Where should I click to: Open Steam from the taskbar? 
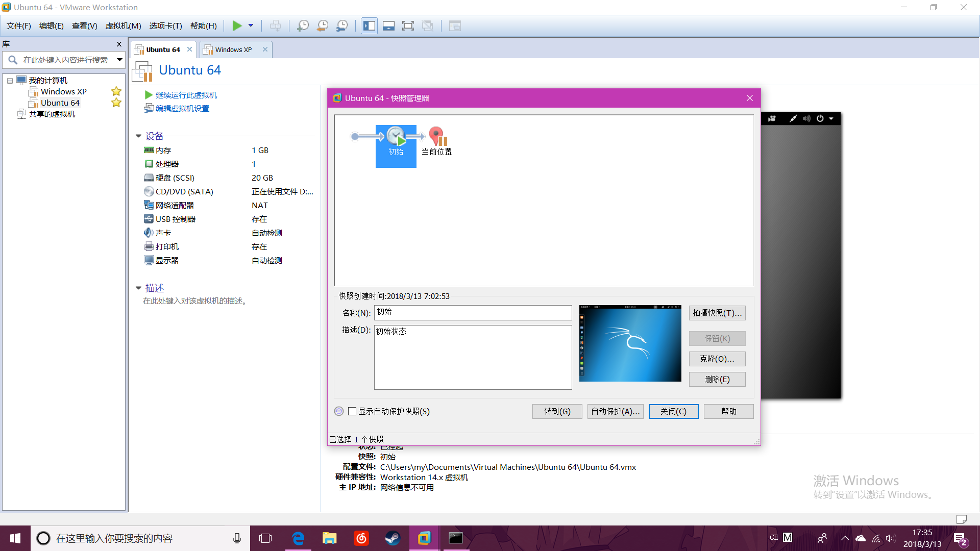(x=393, y=538)
